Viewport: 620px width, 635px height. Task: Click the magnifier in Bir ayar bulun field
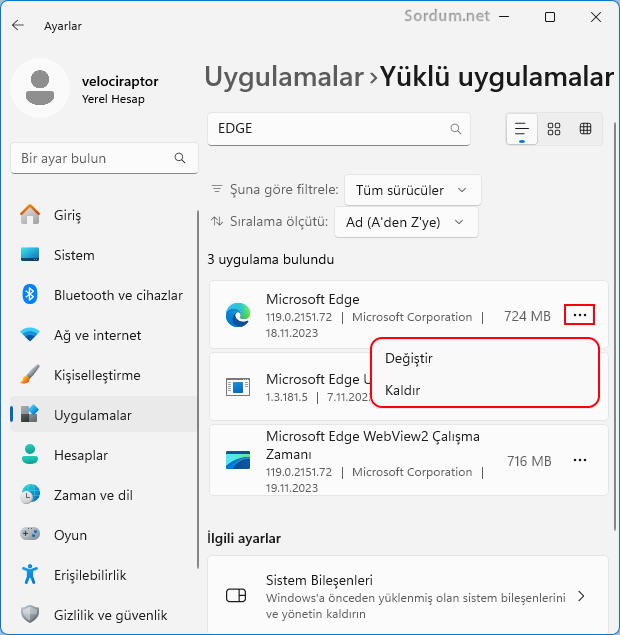coord(180,158)
